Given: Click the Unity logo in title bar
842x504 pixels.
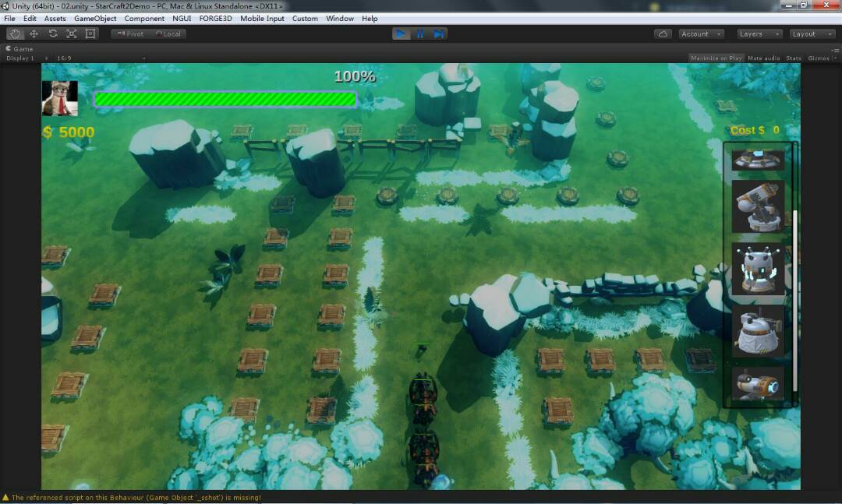Looking at the screenshot, I should click(x=5, y=6).
